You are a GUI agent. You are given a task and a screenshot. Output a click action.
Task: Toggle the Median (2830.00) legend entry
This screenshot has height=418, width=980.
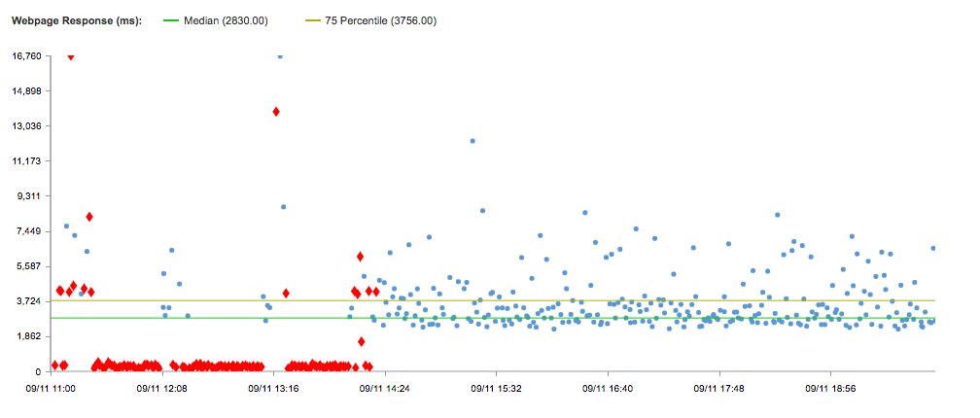pyautogui.click(x=216, y=20)
